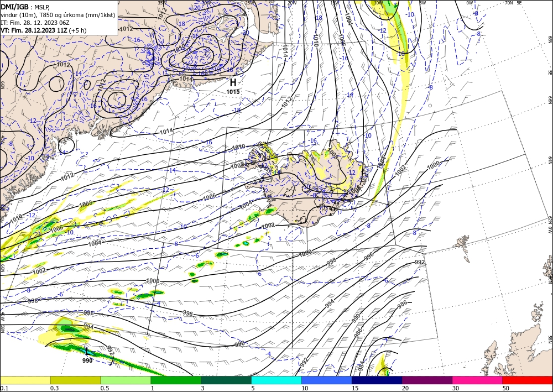Pick the blue 10 mm legend swatch
The height and width of the screenshot is (392, 553).
click(327, 380)
